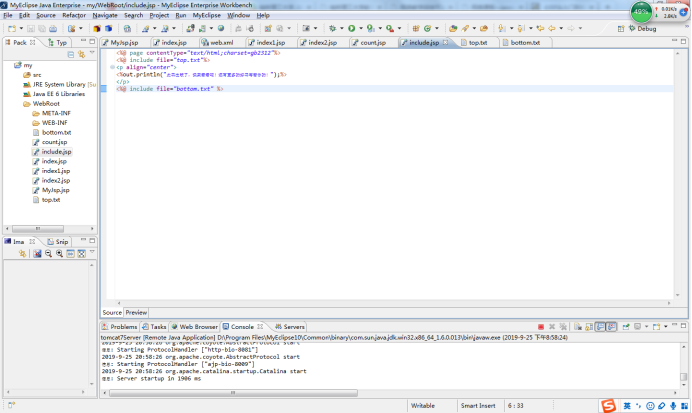Click the Zoom Out icon in Image panel
Image resolution: width=692 pixels, height=413 pixels.
pyautogui.click(x=48, y=254)
